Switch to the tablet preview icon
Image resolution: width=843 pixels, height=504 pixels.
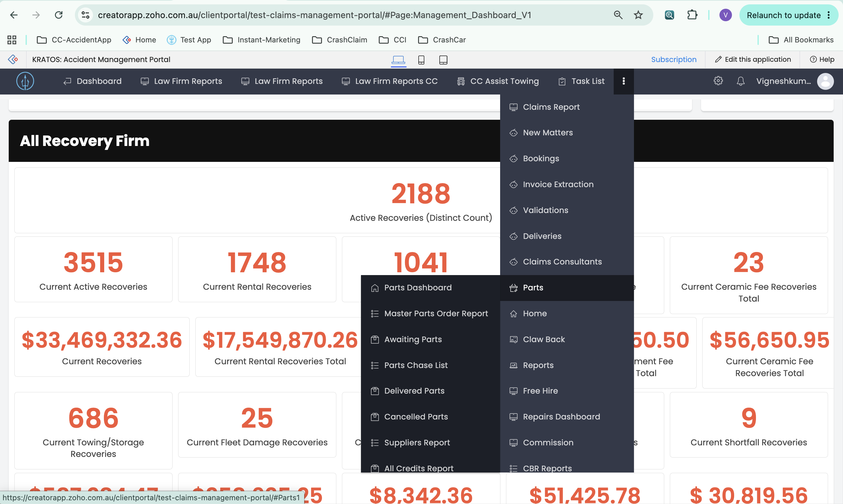(x=443, y=60)
